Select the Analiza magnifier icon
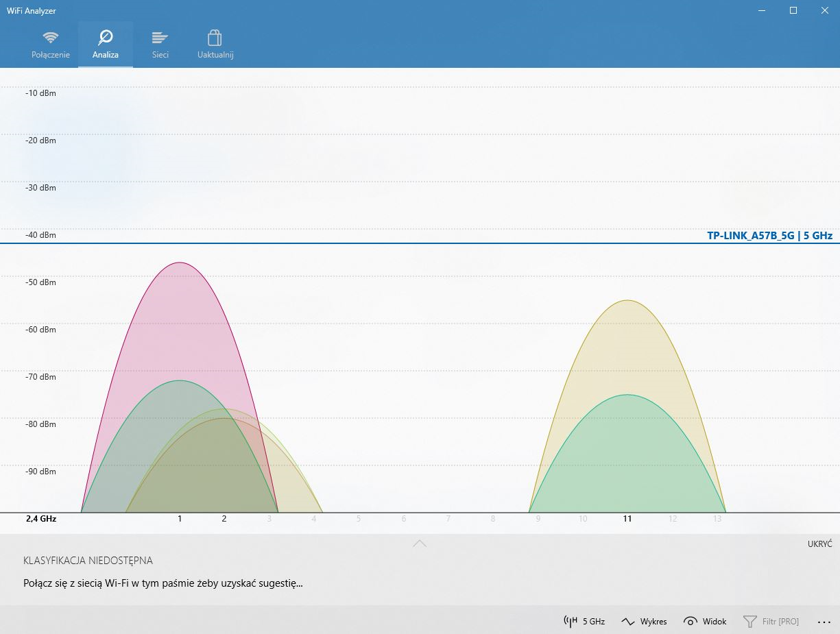The image size is (840, 634). (x=106, y=38)
